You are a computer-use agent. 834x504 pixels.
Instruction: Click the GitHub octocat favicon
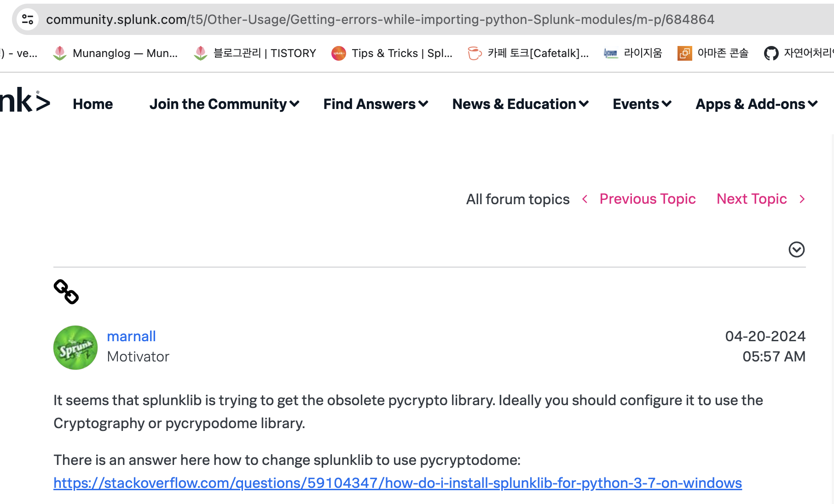click(771, 53)
